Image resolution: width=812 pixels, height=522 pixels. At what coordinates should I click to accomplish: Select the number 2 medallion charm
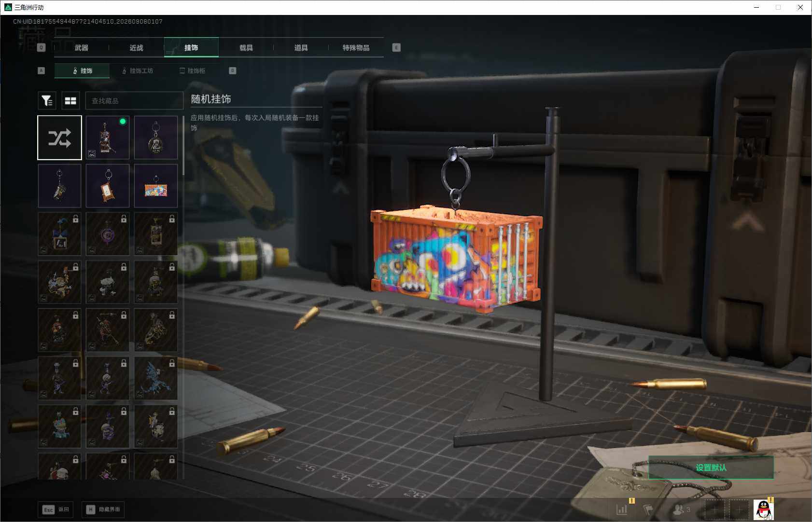pos(156,137)
